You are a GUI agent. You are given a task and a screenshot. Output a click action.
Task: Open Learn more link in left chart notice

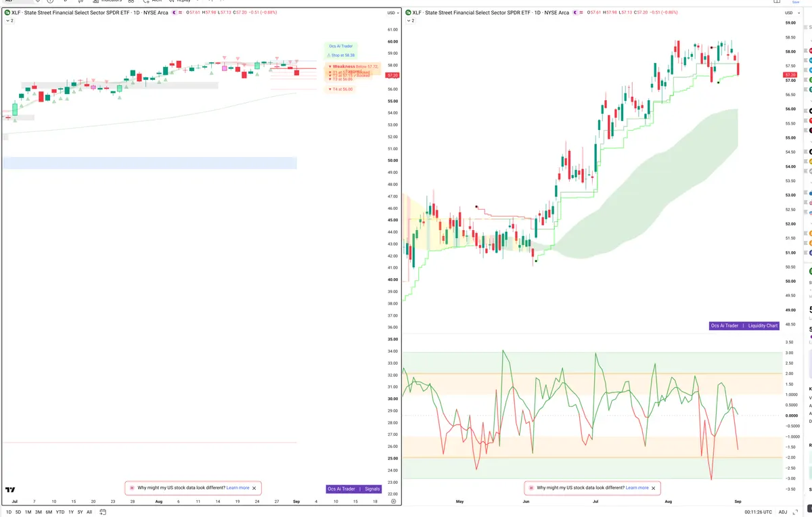[x=238, y=488]
